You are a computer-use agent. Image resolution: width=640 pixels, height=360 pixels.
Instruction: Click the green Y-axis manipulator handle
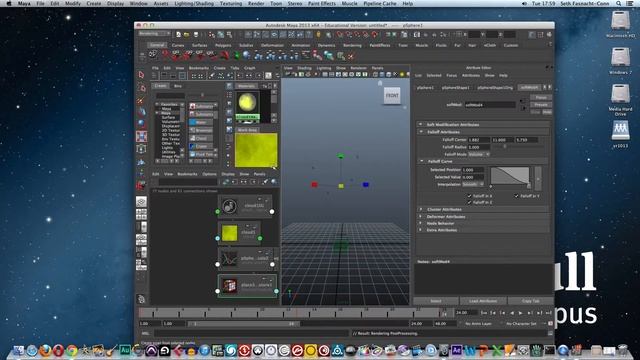(340, 156)
